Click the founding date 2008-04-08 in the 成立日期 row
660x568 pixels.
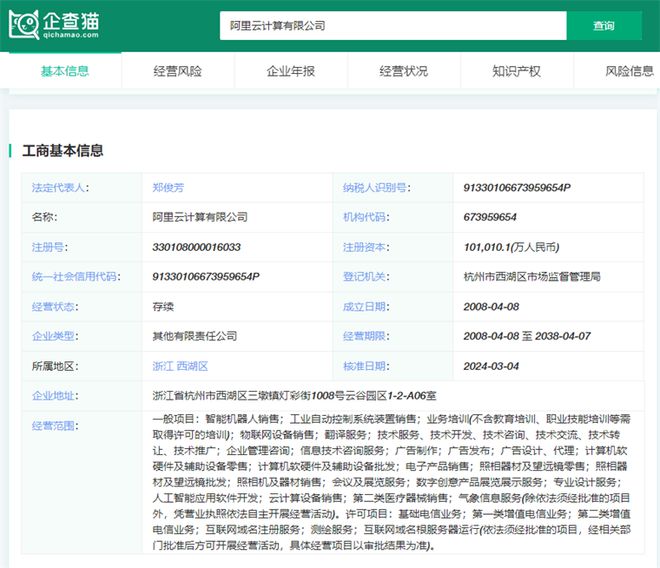pos(491,307)
